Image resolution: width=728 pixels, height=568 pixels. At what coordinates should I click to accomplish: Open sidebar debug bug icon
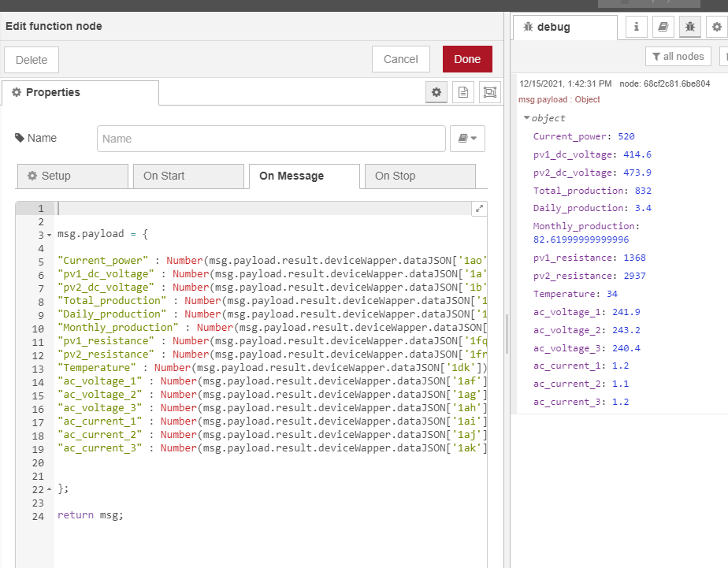point(690,27)
